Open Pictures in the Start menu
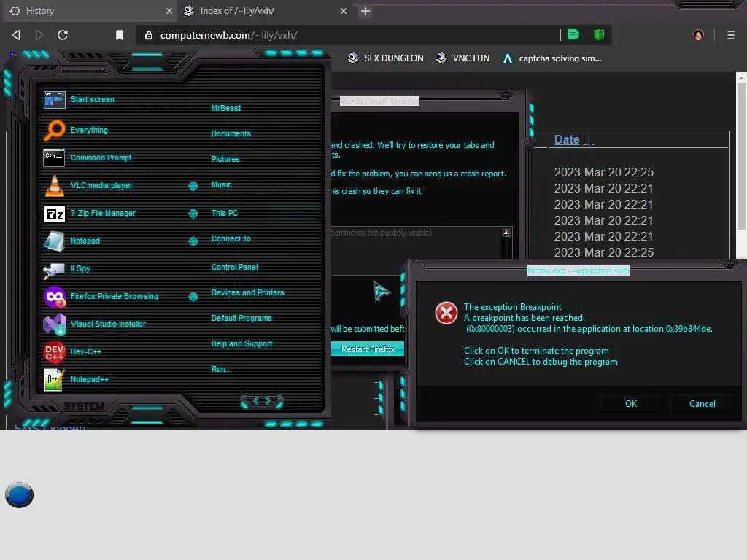747x560 pixels. [225, 159]
